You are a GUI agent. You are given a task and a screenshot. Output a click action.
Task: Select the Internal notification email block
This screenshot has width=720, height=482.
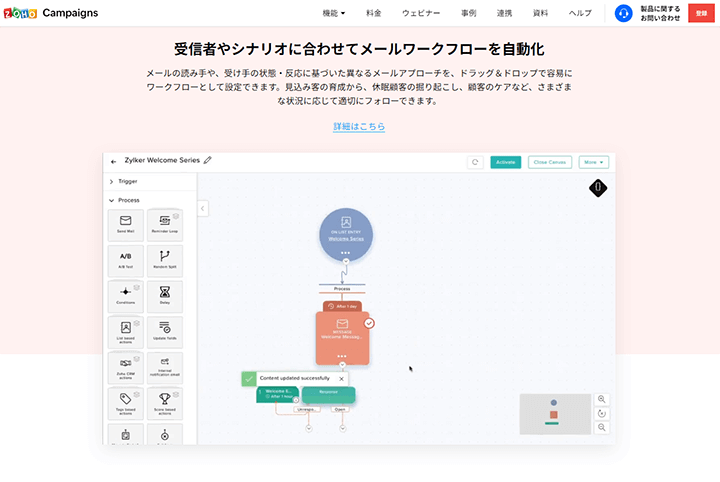[x=165, y=368]
